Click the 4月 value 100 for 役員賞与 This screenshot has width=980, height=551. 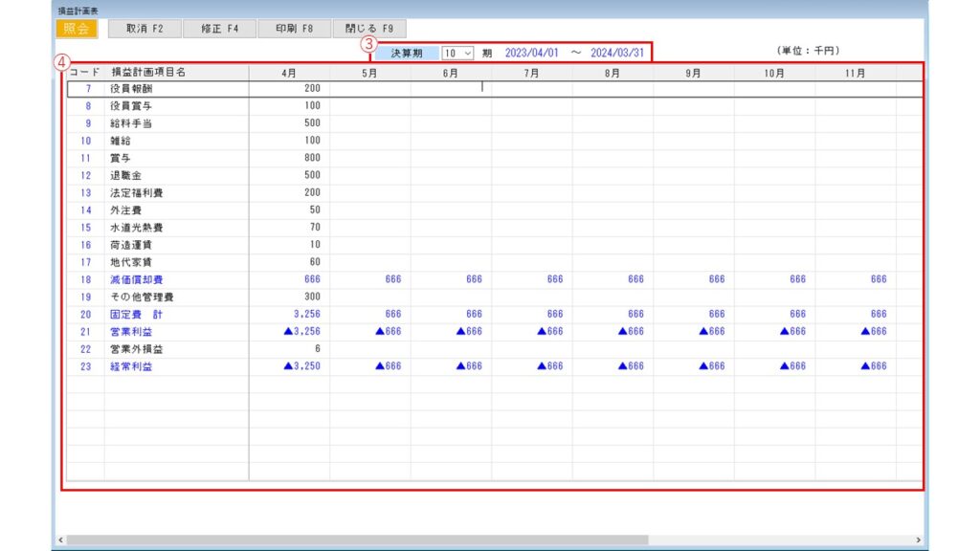tap(313, 105)
